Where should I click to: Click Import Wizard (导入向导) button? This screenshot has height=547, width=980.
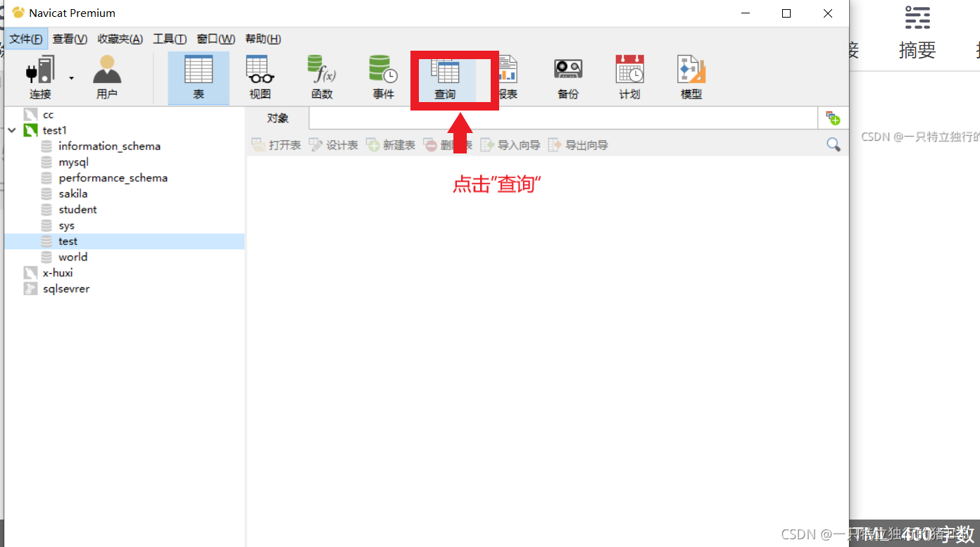(x=510, y=145)
